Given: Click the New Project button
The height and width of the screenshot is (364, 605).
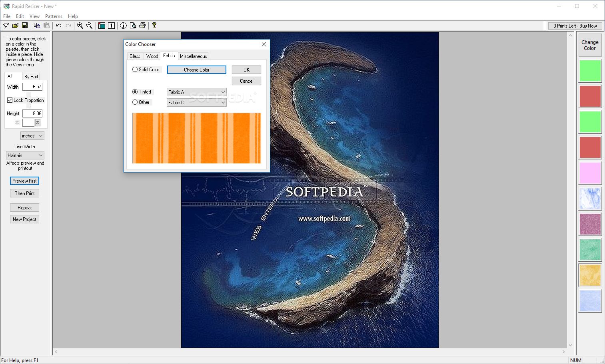Looking at the screenshot, I should [24, 219].
